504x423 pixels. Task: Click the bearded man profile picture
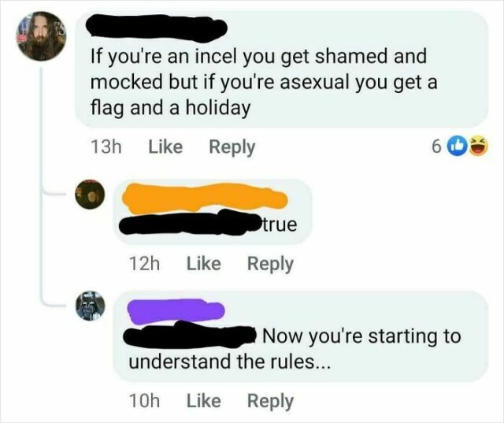point(42,36)
